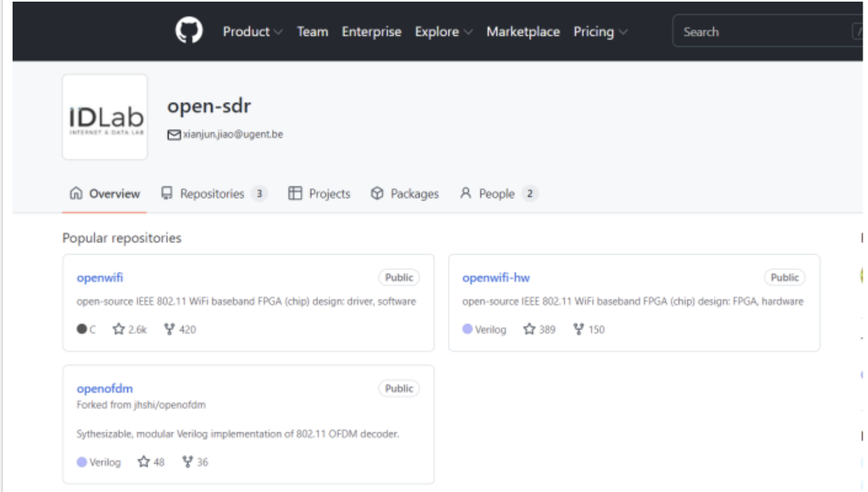Click the openwifi-hw description text
The width and height of the screenshot is (868, 492).
pos(633,301)
